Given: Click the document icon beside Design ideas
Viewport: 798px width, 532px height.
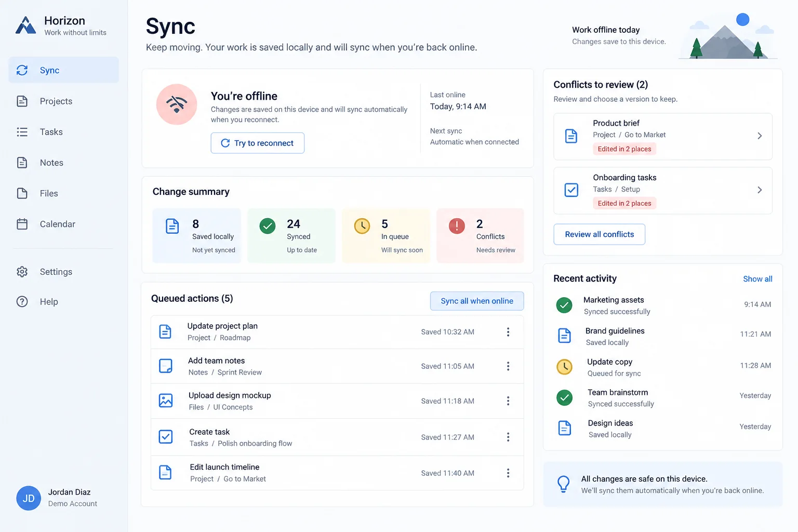Looking at the screenshot, I should pyautogui.click(x=564, y=428).
